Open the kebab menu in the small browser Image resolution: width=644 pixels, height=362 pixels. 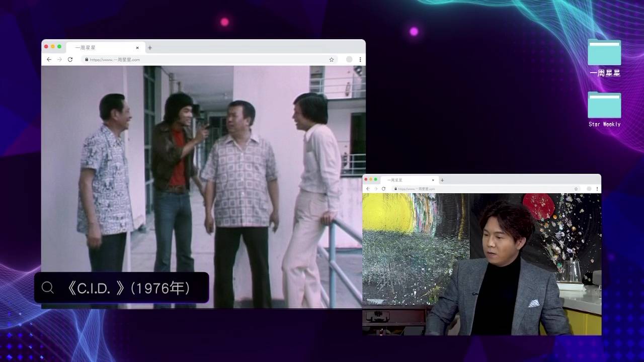(x=597, y=189)
